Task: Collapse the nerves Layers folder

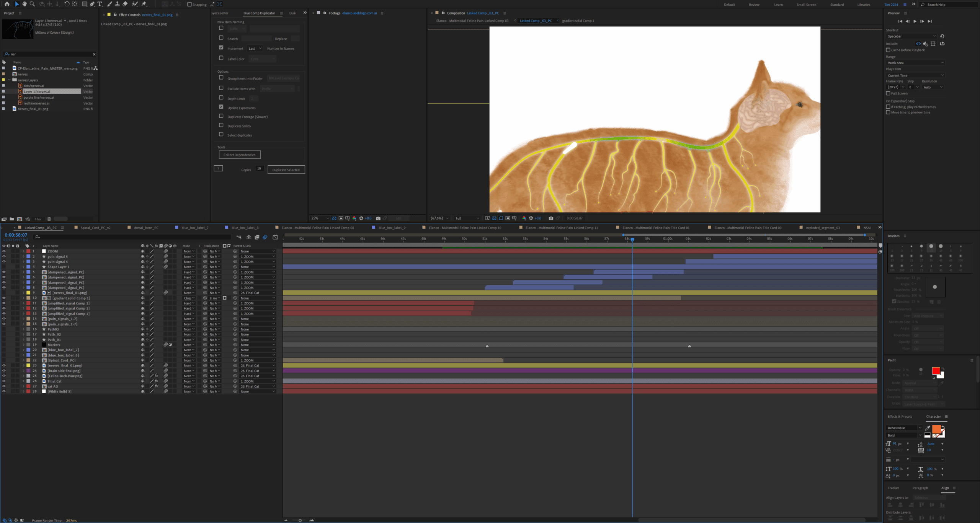Action: (9, 80)
